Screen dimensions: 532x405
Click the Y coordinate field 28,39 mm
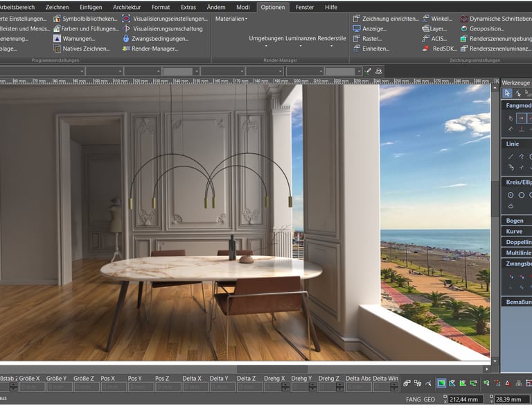pyautogui.click(x=512, y=399)
